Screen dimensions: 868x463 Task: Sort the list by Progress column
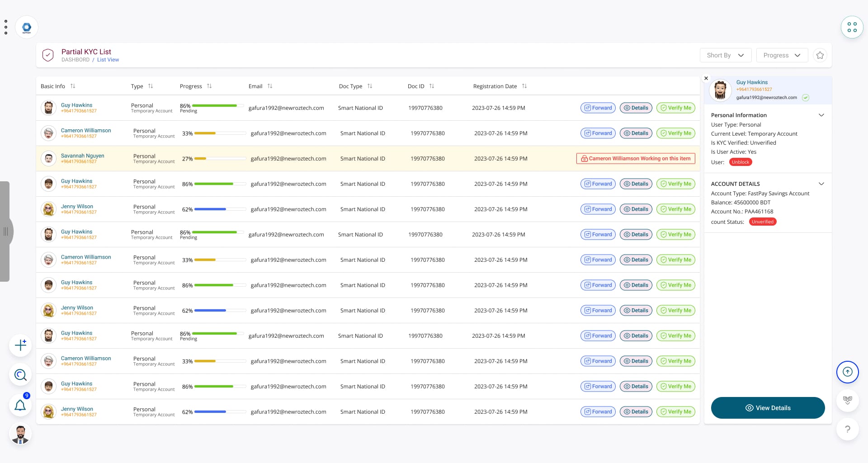209,86
